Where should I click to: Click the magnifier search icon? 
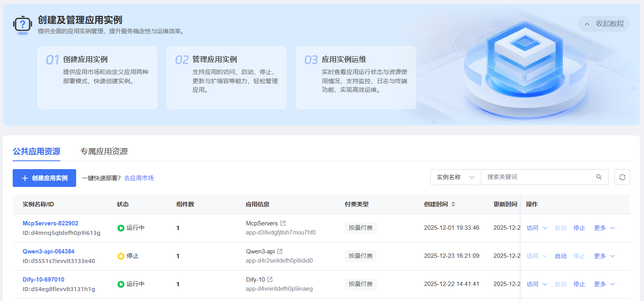click(x=599, y=177)
